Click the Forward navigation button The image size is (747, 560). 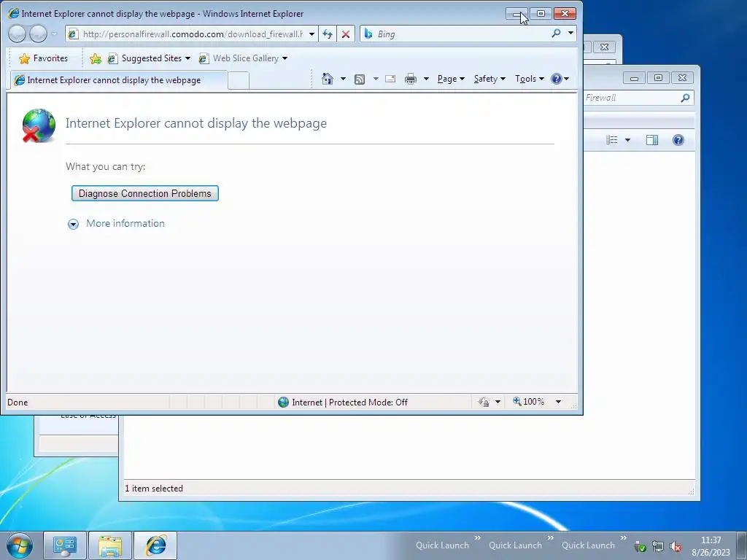click(38, 34)
